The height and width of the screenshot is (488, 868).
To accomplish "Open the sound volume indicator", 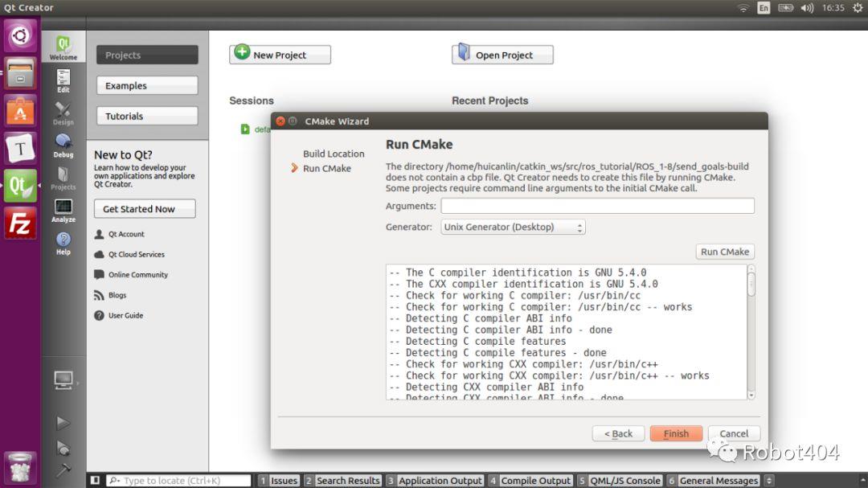I will point(807,8).
